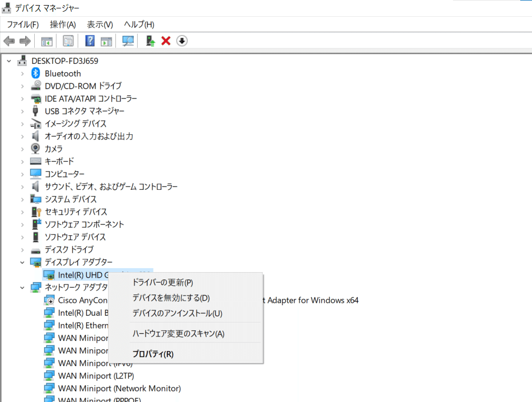Click the red X uninstall device icon
Viewport: 532px width, 402px height.
(166, 41)
